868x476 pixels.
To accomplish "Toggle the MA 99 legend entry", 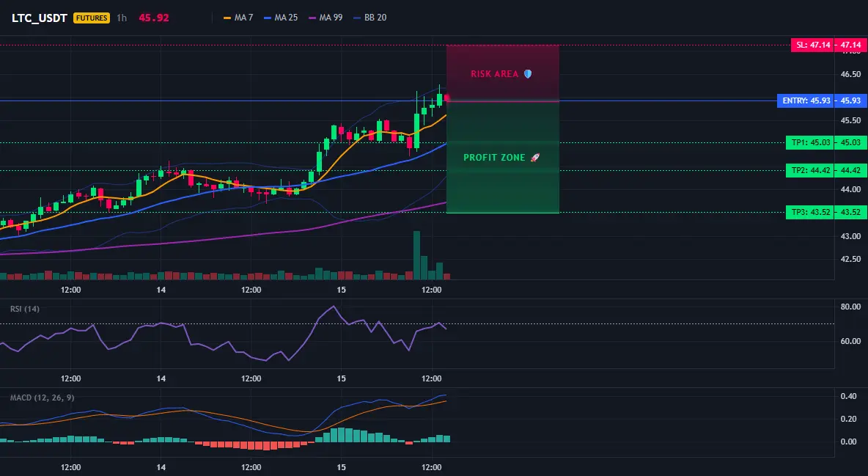I will point(325,18).
